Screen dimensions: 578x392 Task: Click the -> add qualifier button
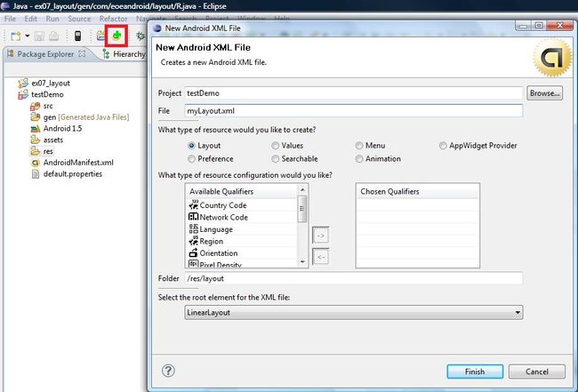pyautogui.click(x=320, y=236)
